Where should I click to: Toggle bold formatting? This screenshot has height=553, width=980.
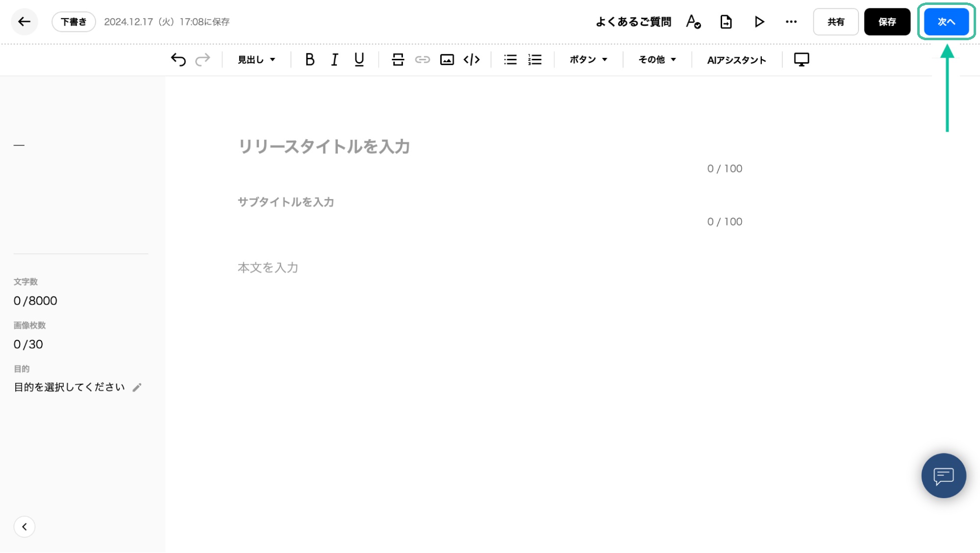point(309,60)
